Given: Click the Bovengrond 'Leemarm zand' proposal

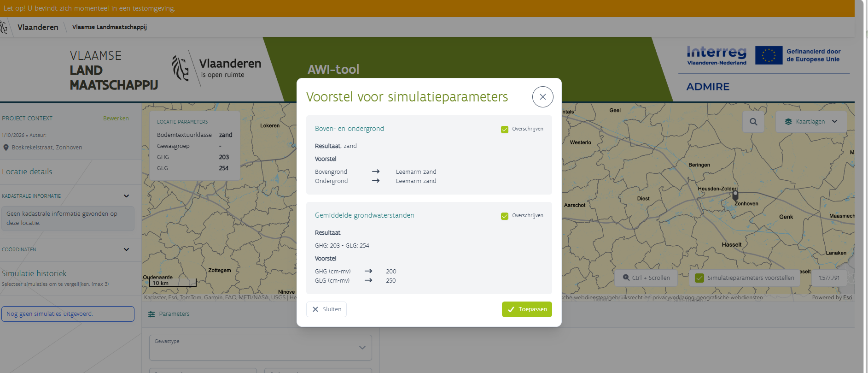Looking at the screenshot, I should [416, 172].
